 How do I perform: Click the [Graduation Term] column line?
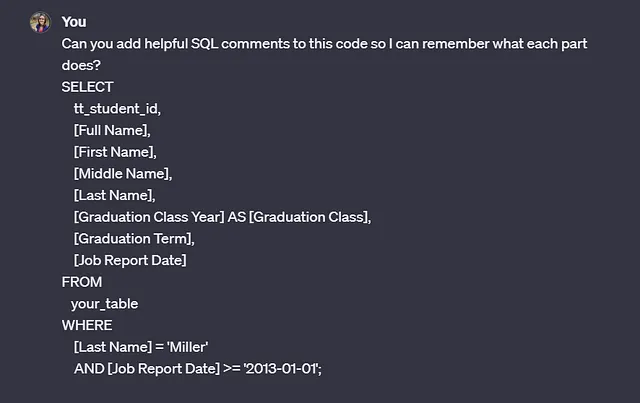pos(134,238)
